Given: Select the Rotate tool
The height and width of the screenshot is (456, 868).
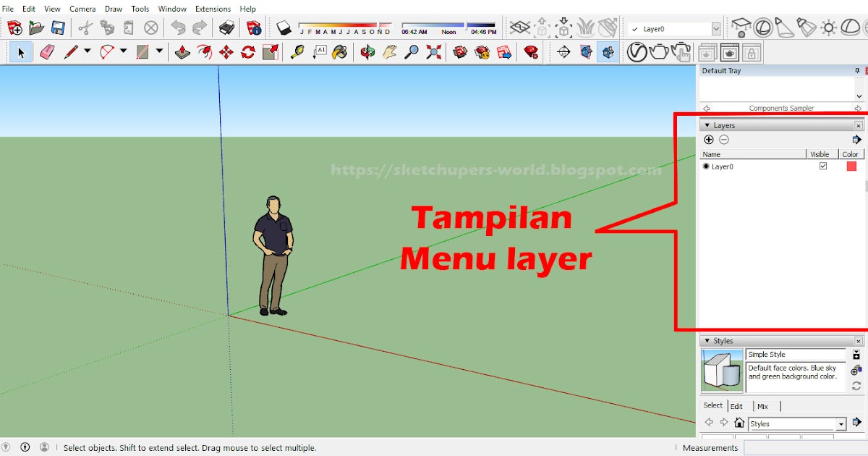Looking at the screenshot, I should coord(248,52).
